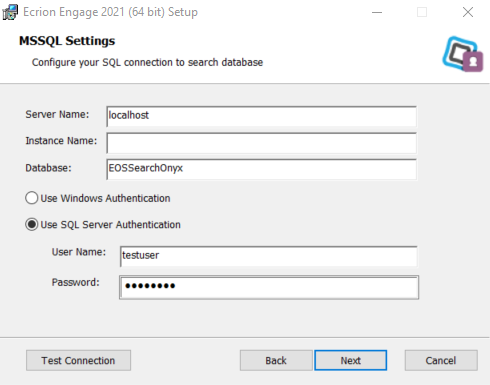Screen dimensions: 490x385
Task: Click the MSSQL Settings heading
Action: 67,41
